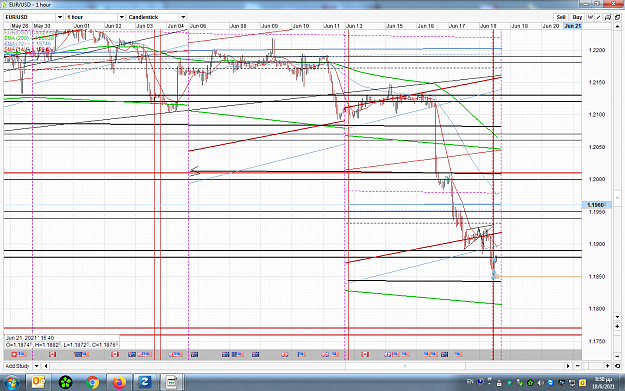Click the highlighted 1.1960 current price tag
Screen dimensions: 625x391
596,205
